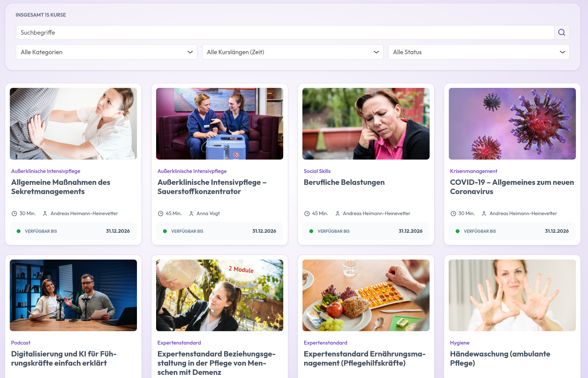The width and height of the screenshot is (588, 378).
Task: Click the Podcast category label
Action: pos(21,343)
